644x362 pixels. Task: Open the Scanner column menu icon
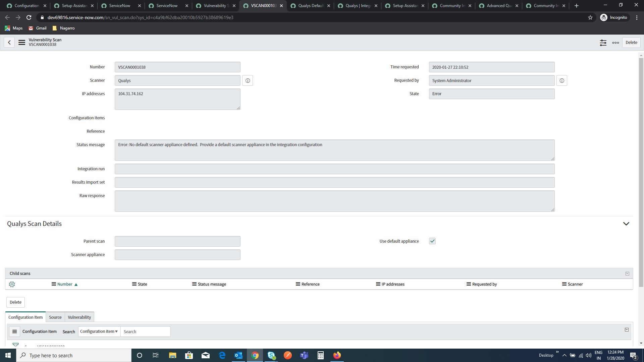[564, 284]
